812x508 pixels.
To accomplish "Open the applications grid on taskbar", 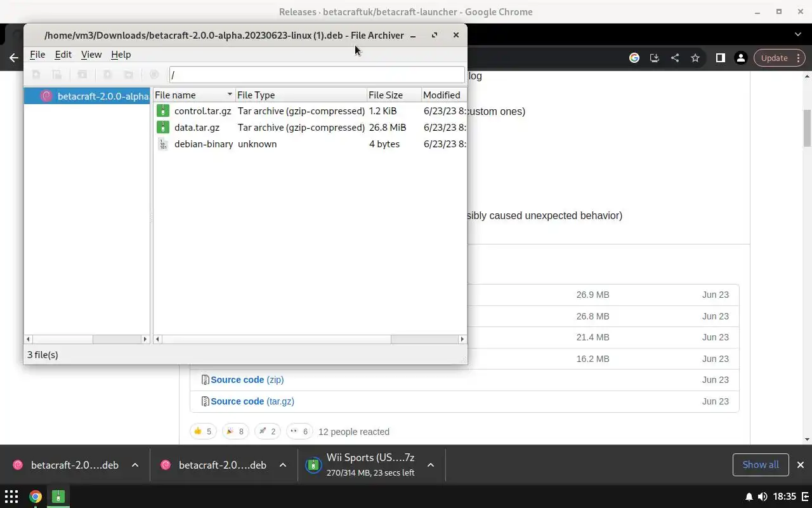I will coord(11,497).
